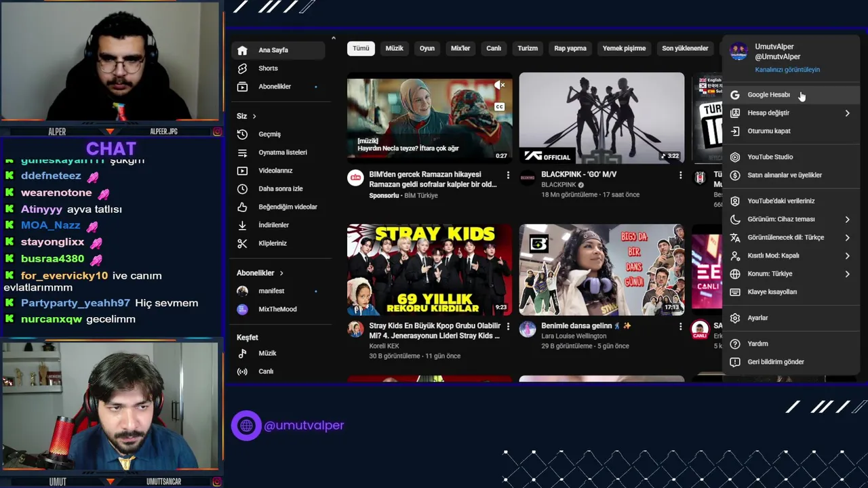Select the Müzik filter chip

[395, 48]
